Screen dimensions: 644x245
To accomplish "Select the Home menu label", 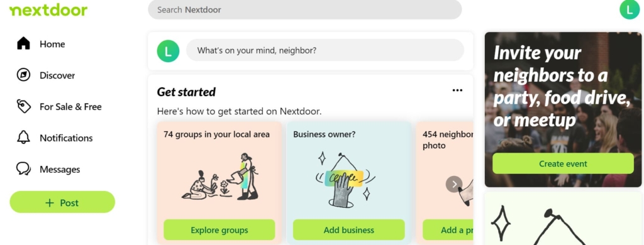I will point(52,44).
